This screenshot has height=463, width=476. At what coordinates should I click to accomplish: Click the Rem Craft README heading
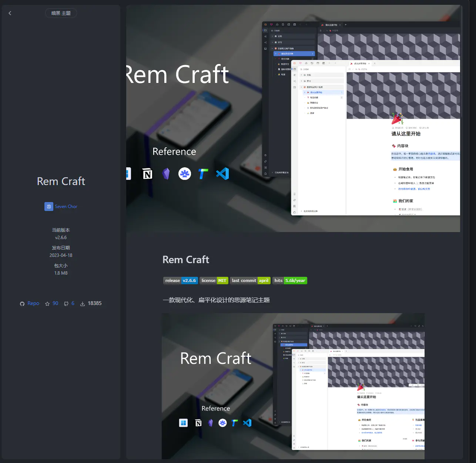(x=186, y=260)
